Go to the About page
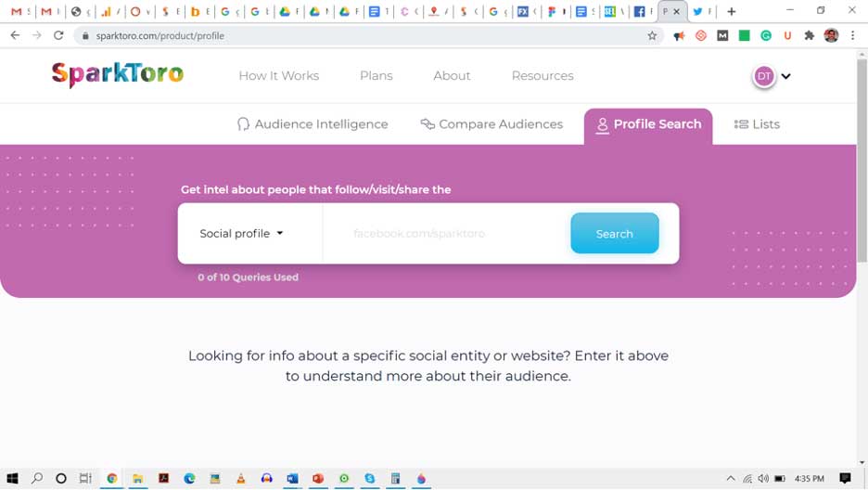This screenshot has width=868, height=490. click(452, 76)
